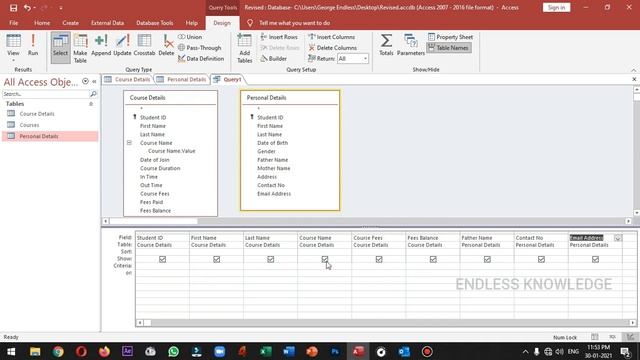Image resolution: width=640 pixels, height=360 pixels.
Task: Open the All Access Objects pane menu
Action: (85, 81)
